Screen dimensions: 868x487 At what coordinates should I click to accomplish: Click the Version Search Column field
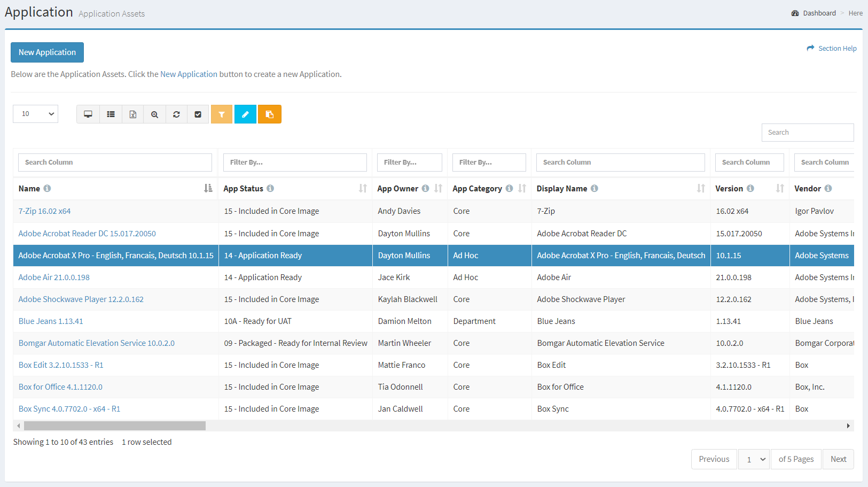click(749, 163)
